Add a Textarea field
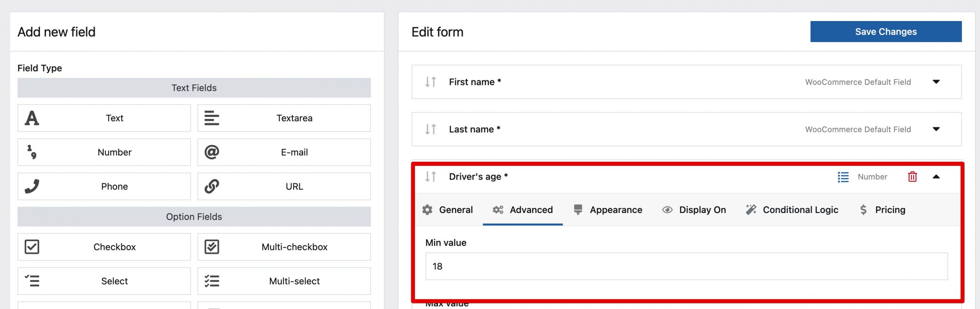 284,118
